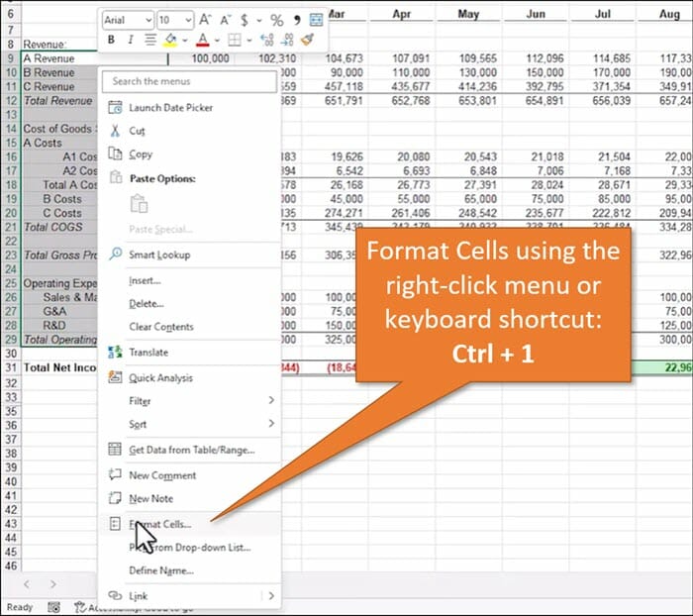Click the Search the menus field
The image size is (693, 616).
pyautogui.click(x=190, y=81)
